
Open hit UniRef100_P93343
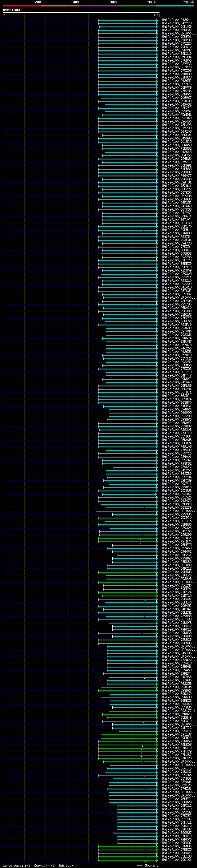pyautogui.click(x=177, y=118)
